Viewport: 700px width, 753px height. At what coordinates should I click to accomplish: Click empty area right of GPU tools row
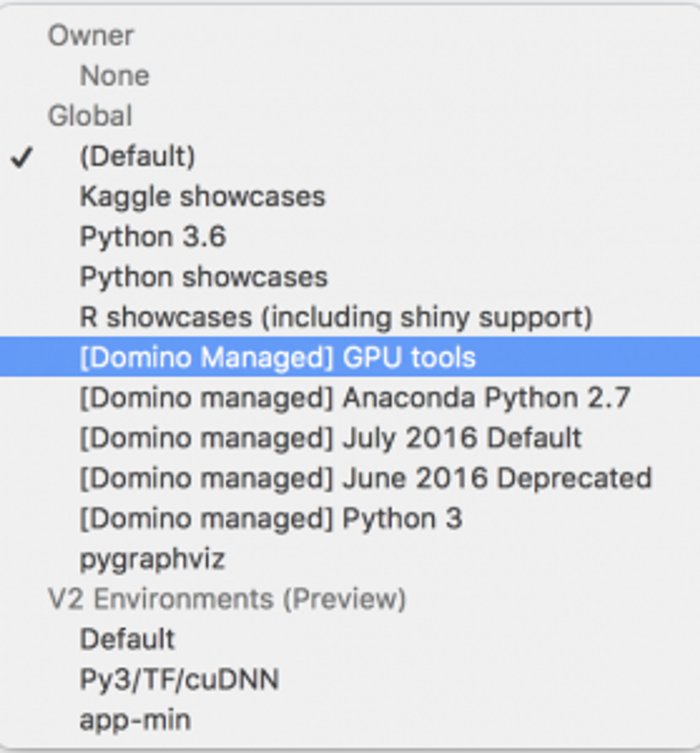[587, 357]
